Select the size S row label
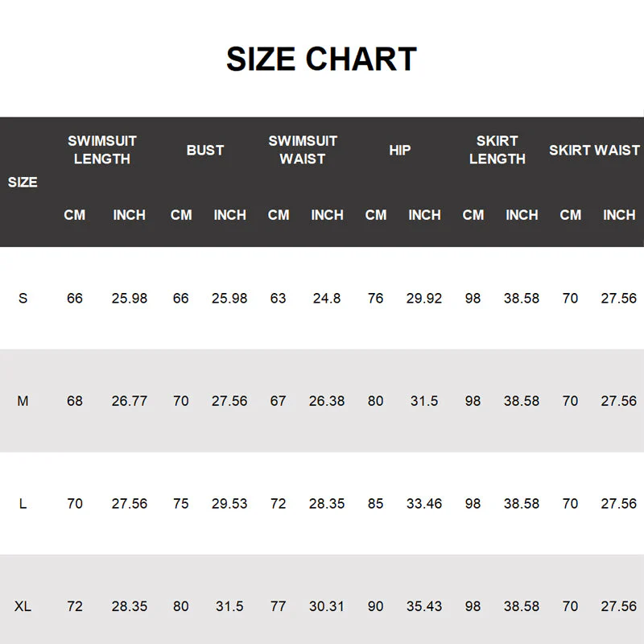 [x=23, y=298]
